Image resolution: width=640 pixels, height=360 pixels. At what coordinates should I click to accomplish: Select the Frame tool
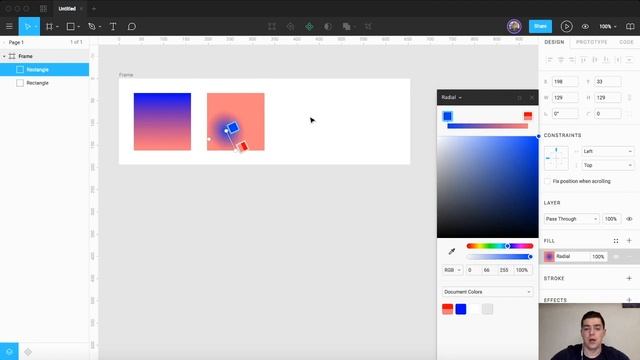49,27
